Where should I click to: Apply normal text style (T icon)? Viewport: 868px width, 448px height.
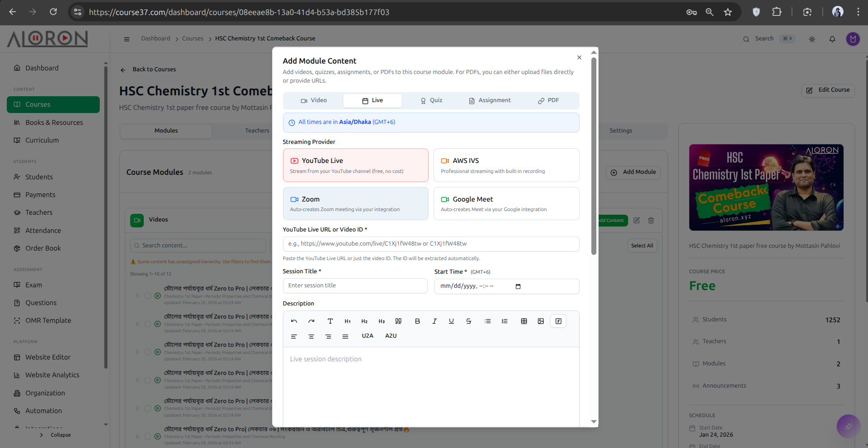330,321
